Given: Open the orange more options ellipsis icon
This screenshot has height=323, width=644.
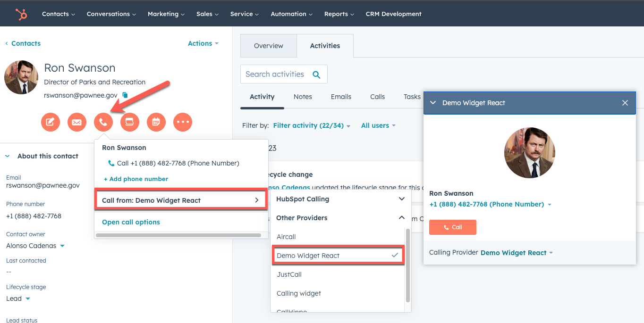Looking at the screenshot, I should 183,122.
